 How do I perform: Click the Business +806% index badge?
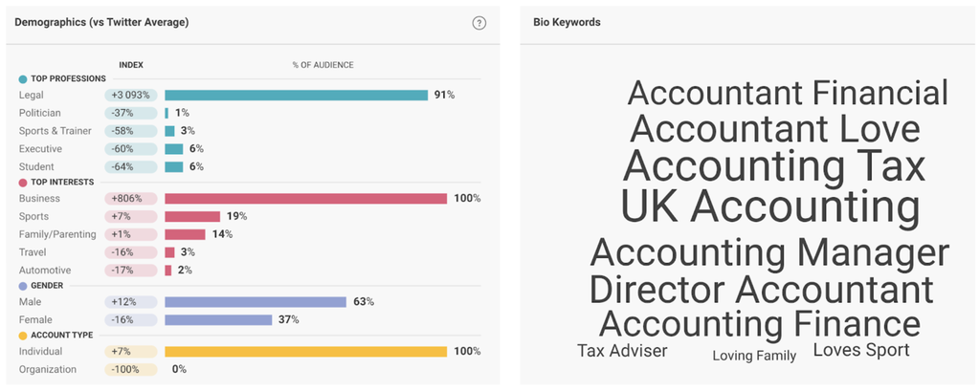[x=130, y=199]
